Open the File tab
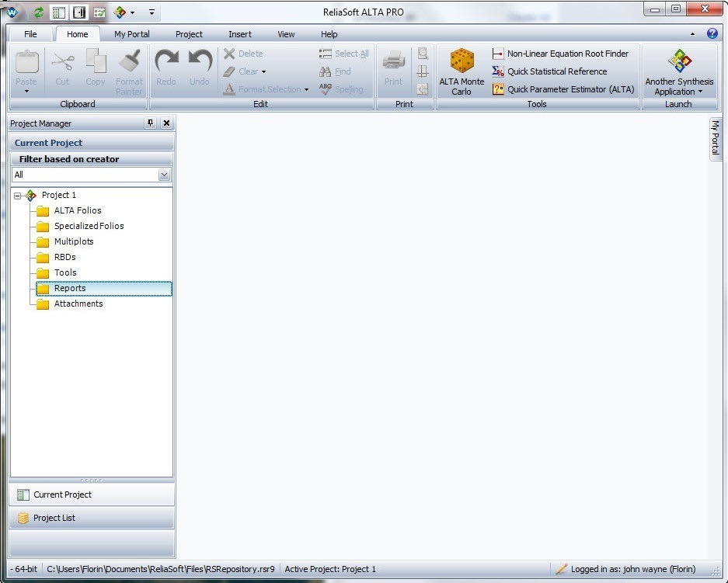This screenshot has height=583, width=728. pos(30,34)
